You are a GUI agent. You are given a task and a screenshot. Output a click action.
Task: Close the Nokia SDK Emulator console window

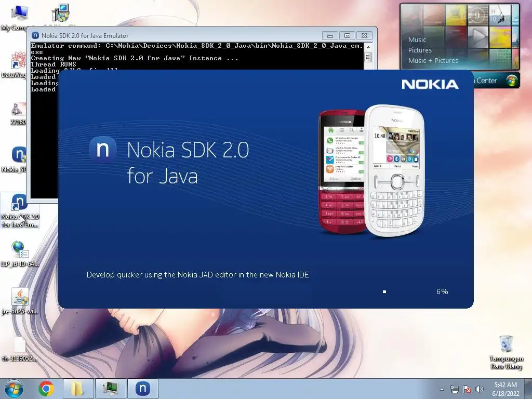coord(364,36)
